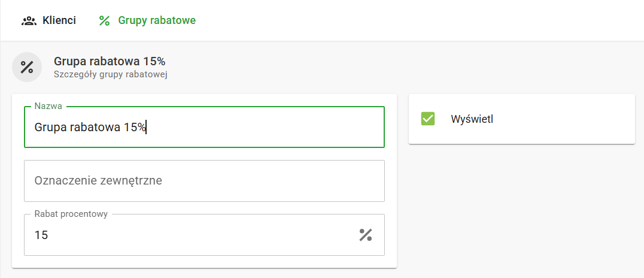Click the Nazwa floating field label
Image resolution: width=644 pixels, height=278 pixels.
click(48, 106)
